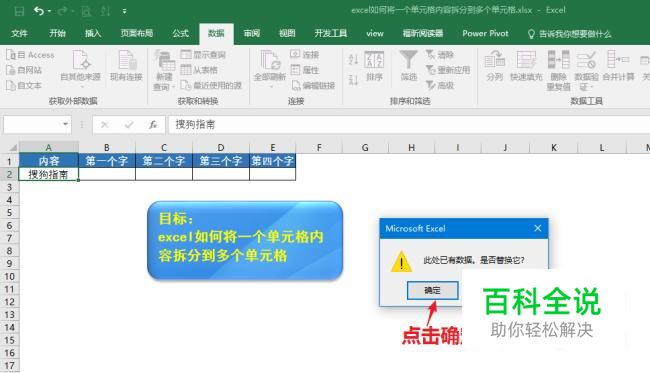Switch to the 页面布局 ribbon tab
The height and width of the screenshot is (373, 650).
pos(137,34)
